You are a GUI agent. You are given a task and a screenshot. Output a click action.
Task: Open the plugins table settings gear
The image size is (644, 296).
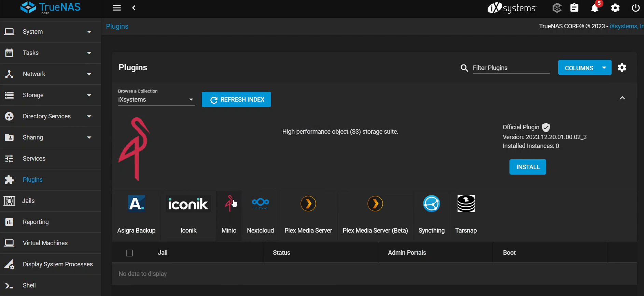(622, 68)
